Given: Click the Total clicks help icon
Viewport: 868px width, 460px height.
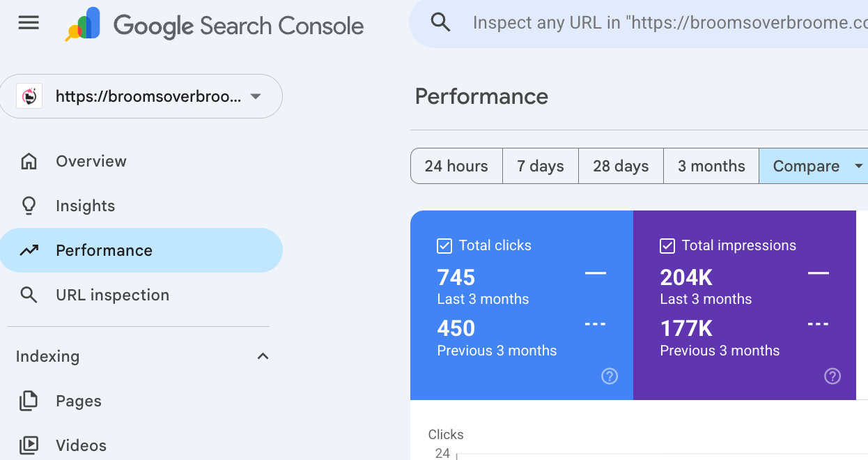Looking at the screenshot, I should (610, 376).
